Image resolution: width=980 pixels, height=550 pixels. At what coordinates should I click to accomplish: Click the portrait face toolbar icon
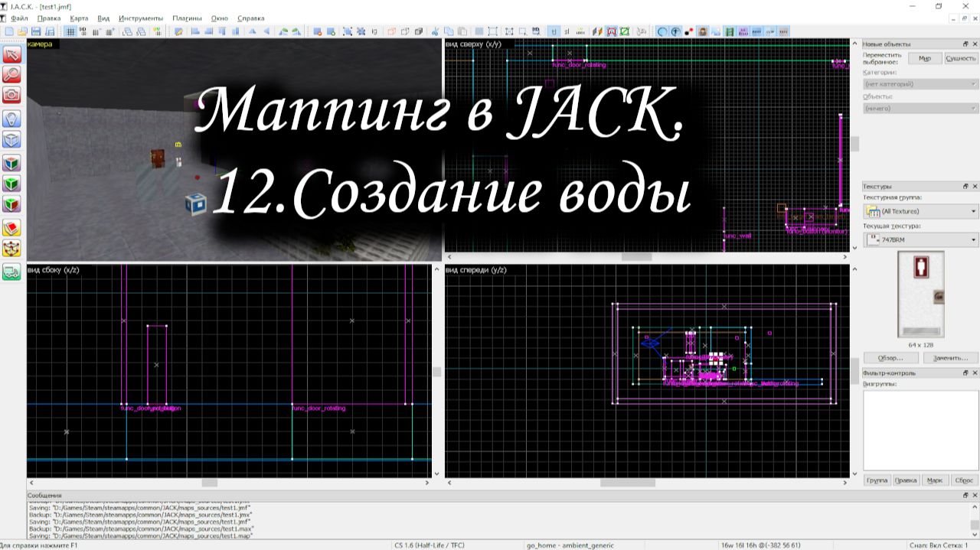coord(702,31)
